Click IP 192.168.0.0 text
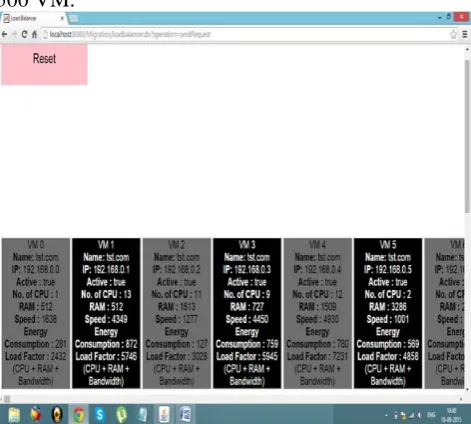 [36, 269]
